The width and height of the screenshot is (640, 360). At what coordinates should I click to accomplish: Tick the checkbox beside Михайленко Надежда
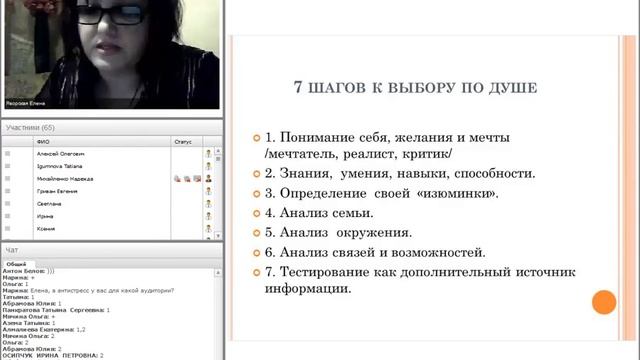[7, 178]
